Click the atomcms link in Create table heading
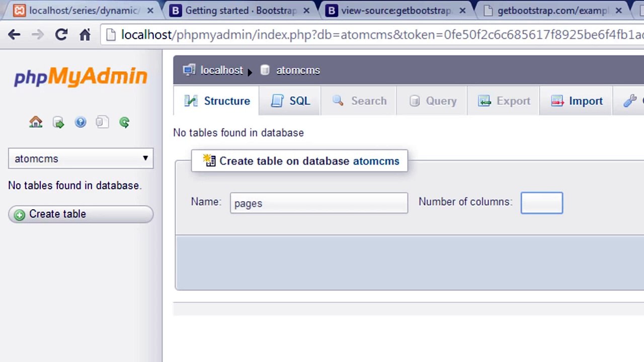 (376, 161)
